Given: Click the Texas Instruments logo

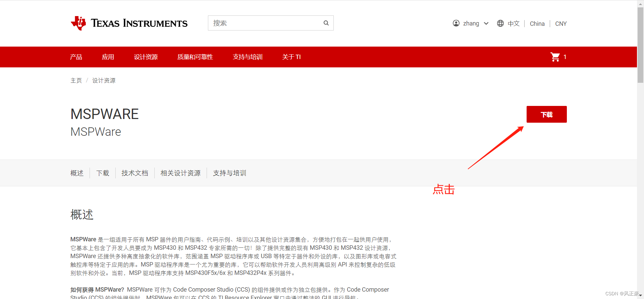Looking at the screenshot, I should click(x=129, y=23).
